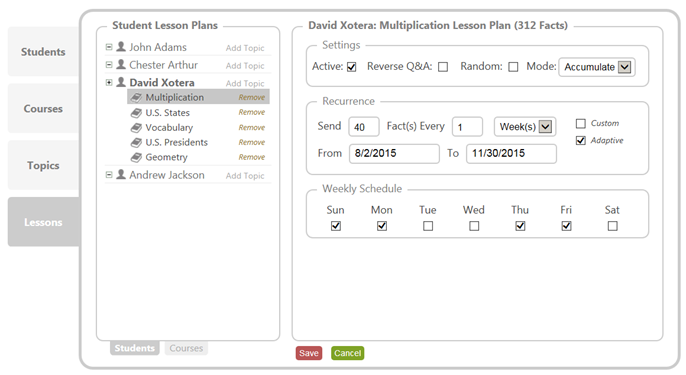
Task: Switch to the Courses sidebar tab
Action: (43, 109)
